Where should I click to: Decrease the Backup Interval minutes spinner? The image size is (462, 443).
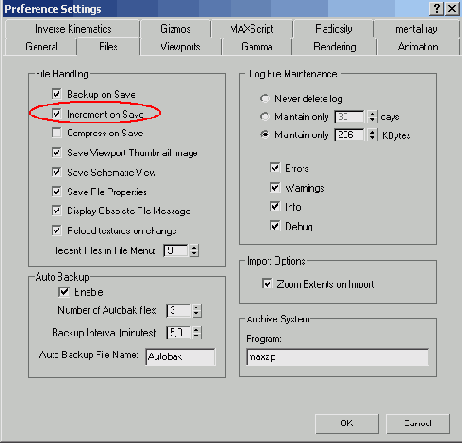pyautogui.click(x=197, y=336)
